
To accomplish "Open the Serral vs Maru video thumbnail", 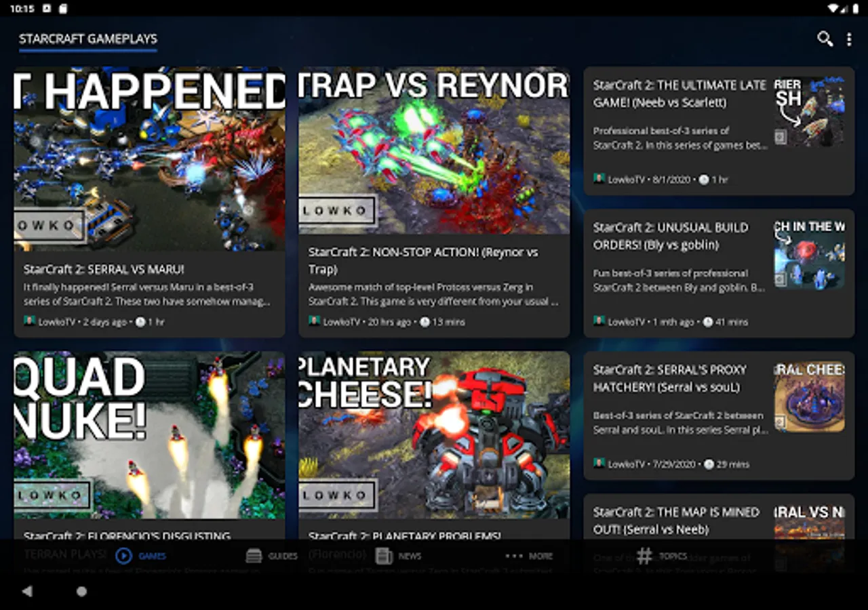I will coord(149,159).
